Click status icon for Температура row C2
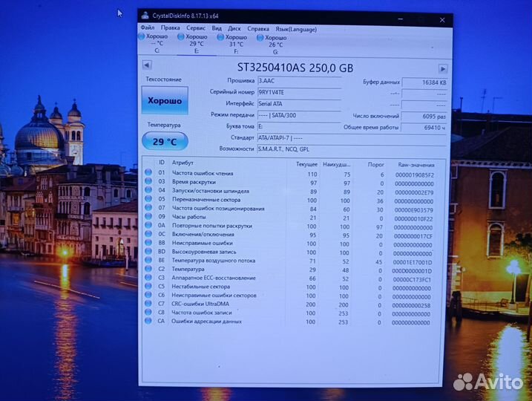The height and width of the screenshot is (401, 532). (148, 269)
